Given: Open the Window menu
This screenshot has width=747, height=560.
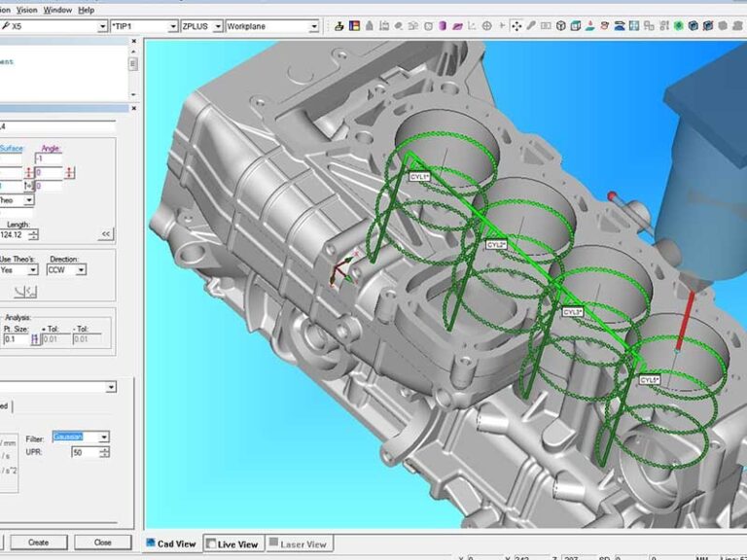Looking at the screenshot, I should pyautogui.click(x=57, y=10).
